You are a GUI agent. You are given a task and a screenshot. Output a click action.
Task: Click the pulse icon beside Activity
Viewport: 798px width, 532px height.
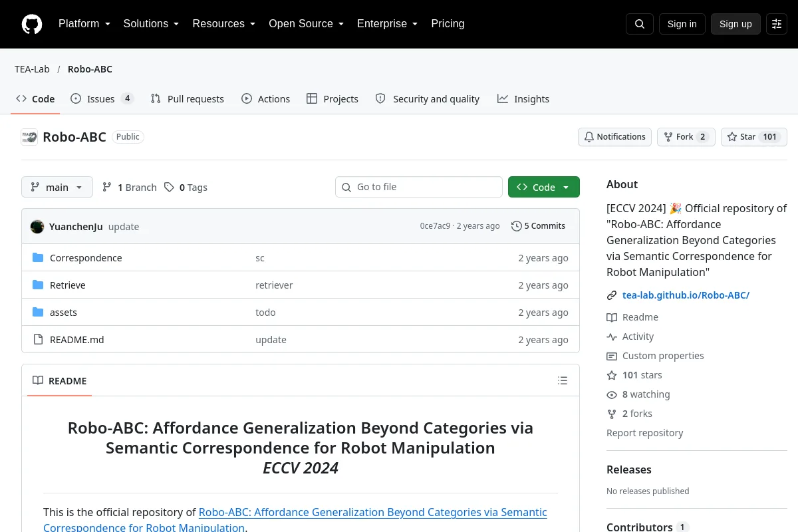tap(612, 337)
